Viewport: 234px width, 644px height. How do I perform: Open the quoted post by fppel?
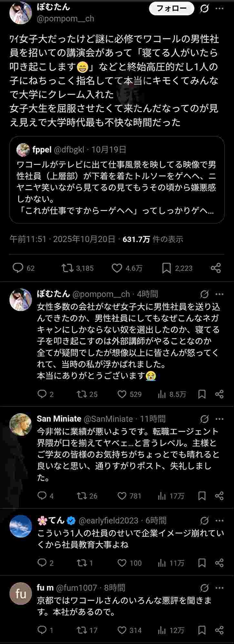[117, 180]
